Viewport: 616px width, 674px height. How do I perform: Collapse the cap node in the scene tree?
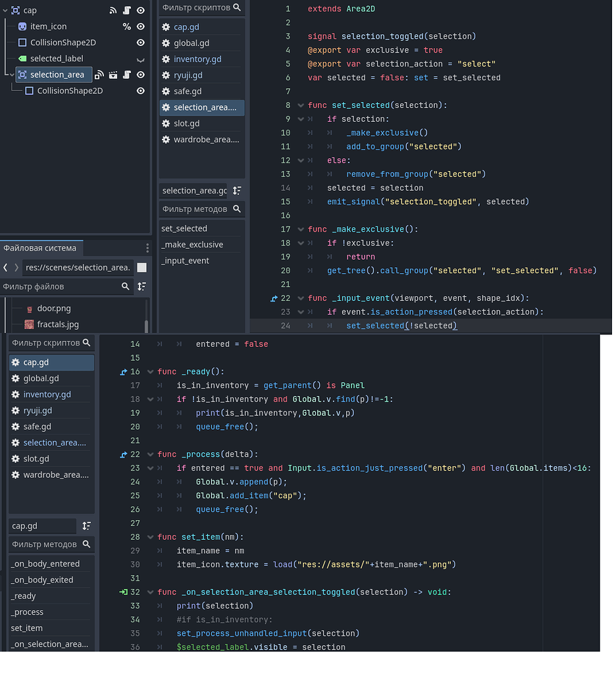pyautogui.click(x=5, y=10)
